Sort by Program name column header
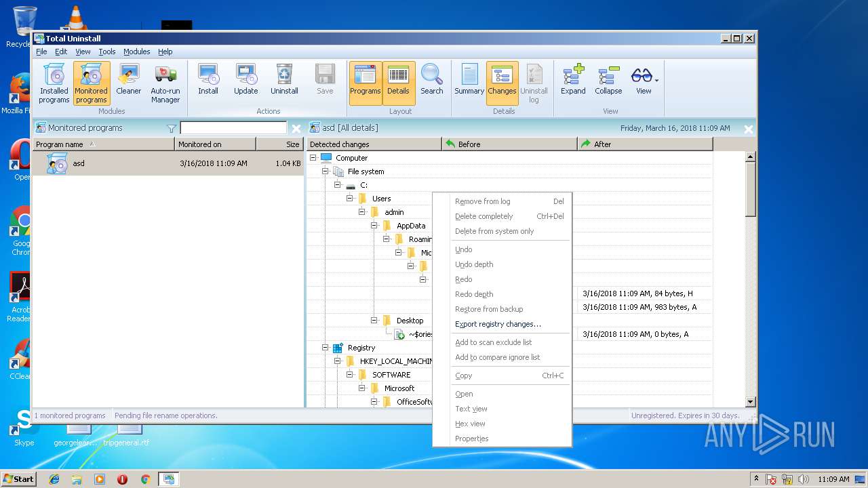The image size is (868, 488). click(103, 144)
